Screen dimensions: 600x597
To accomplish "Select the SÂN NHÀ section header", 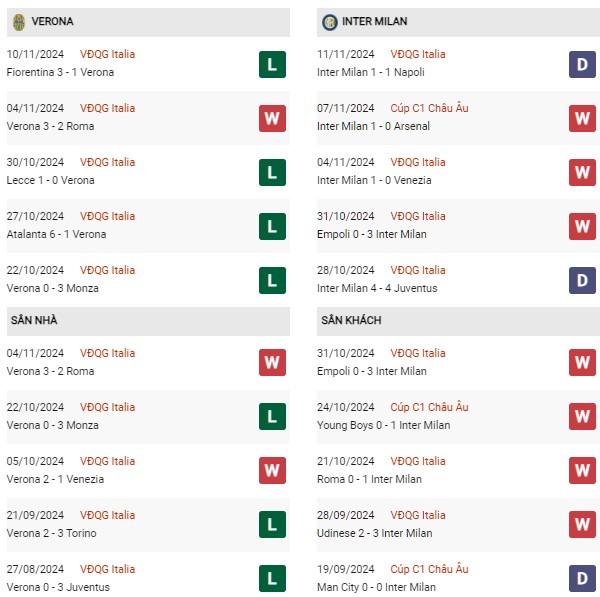I will point(148,321).
